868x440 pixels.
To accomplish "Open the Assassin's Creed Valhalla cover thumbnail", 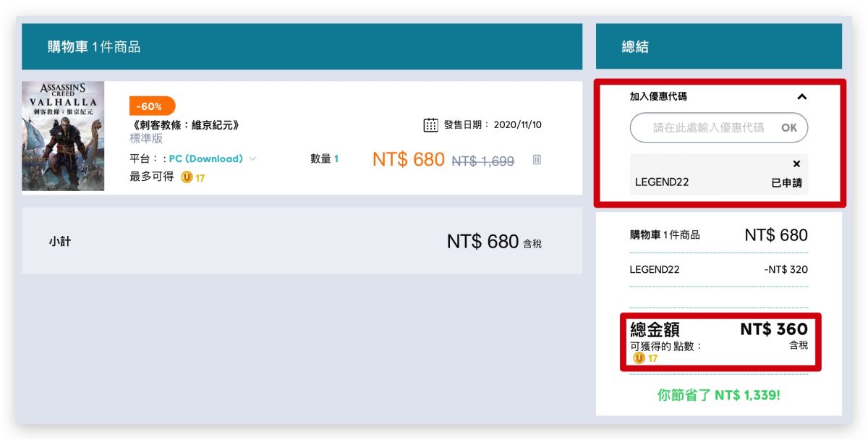I will [63, 136].
